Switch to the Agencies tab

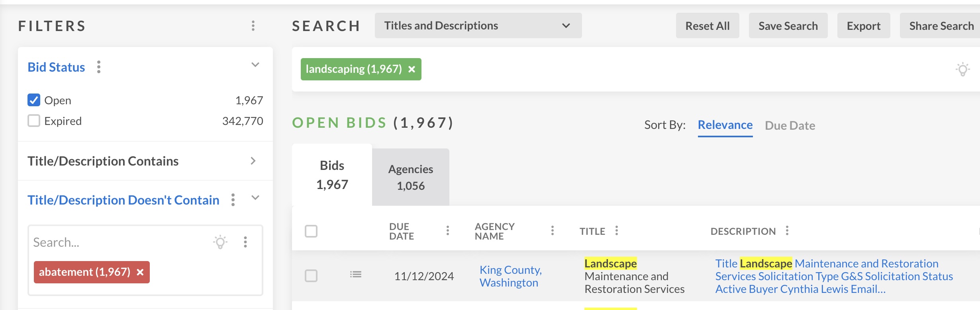(410, 177)
